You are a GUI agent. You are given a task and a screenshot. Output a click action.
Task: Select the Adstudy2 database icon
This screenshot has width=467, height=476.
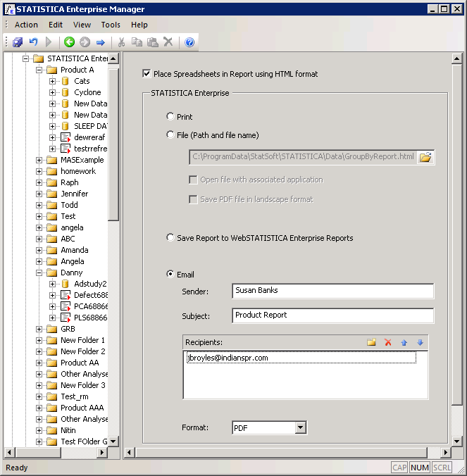coord(65,284)
